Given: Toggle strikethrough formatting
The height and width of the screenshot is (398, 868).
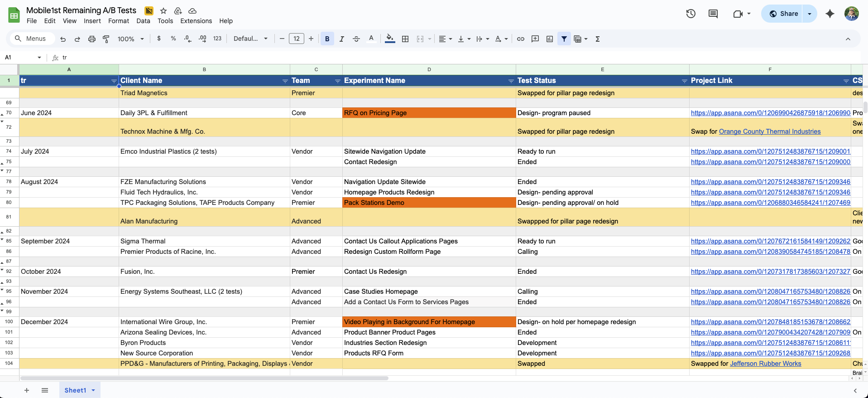Looking at the screenshot, I should 356,39.
